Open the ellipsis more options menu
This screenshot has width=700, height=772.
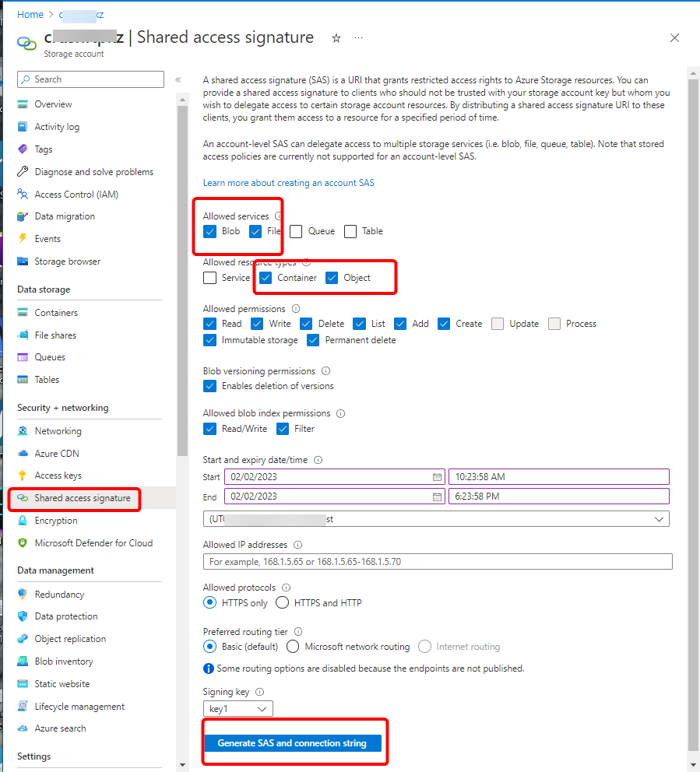[x=359, y=38]
